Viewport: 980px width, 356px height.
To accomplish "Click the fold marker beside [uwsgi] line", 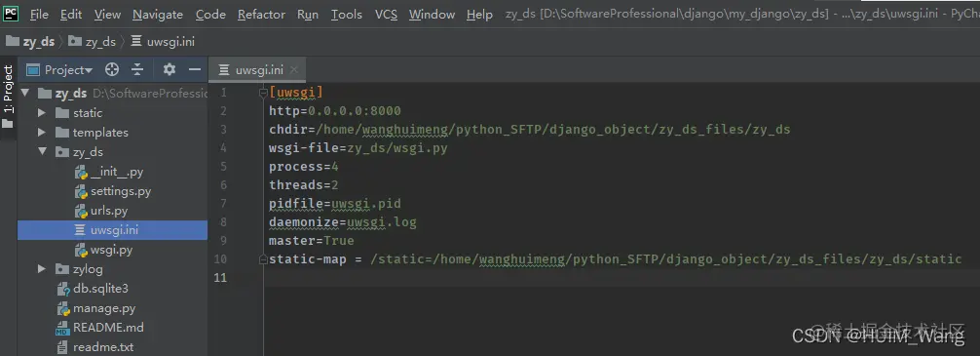I will coord(264,94).
